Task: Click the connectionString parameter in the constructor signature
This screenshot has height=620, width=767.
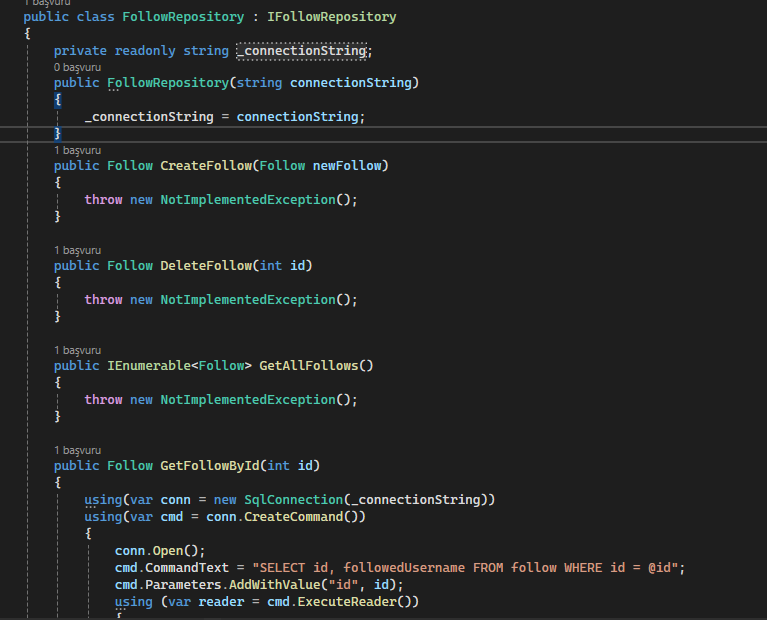Action: click(351, 83)
